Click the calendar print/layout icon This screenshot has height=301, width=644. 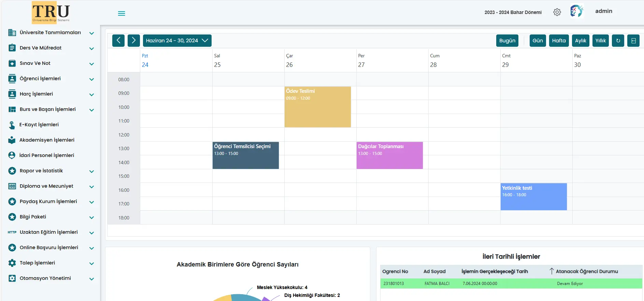(x=633, y=41)
